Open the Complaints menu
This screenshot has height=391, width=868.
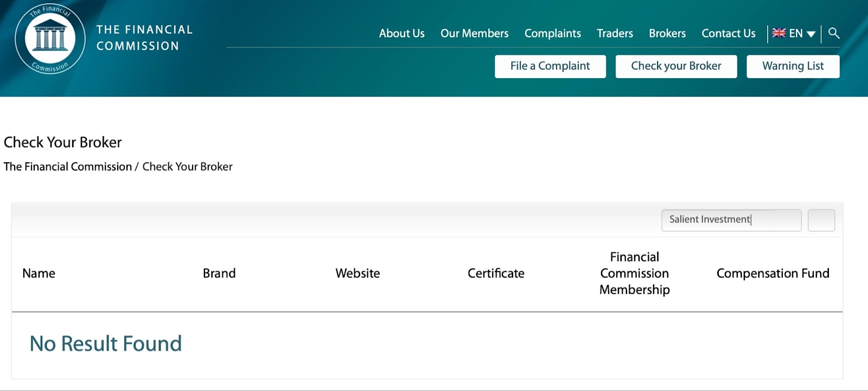point(552,33)
